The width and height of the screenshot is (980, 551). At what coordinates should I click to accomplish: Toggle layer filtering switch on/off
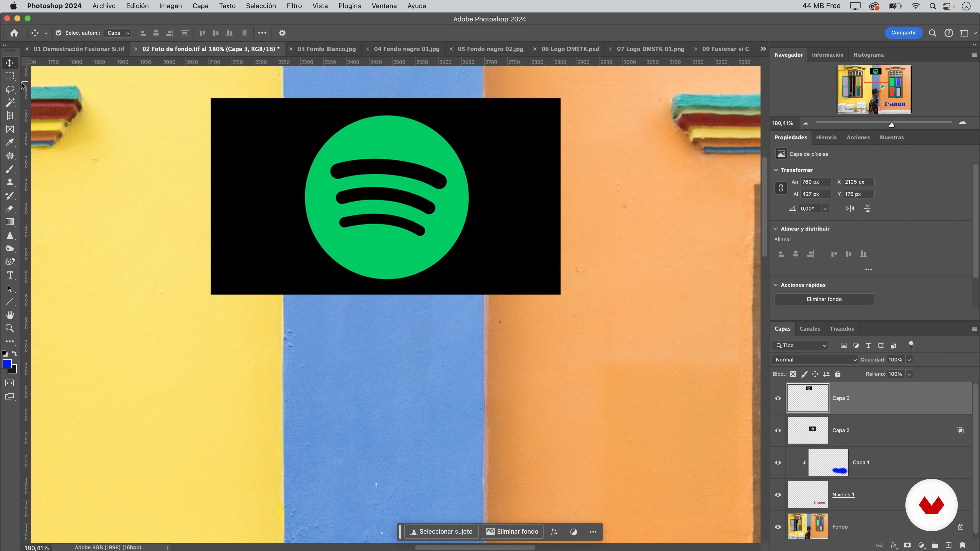tap(911, 345)
